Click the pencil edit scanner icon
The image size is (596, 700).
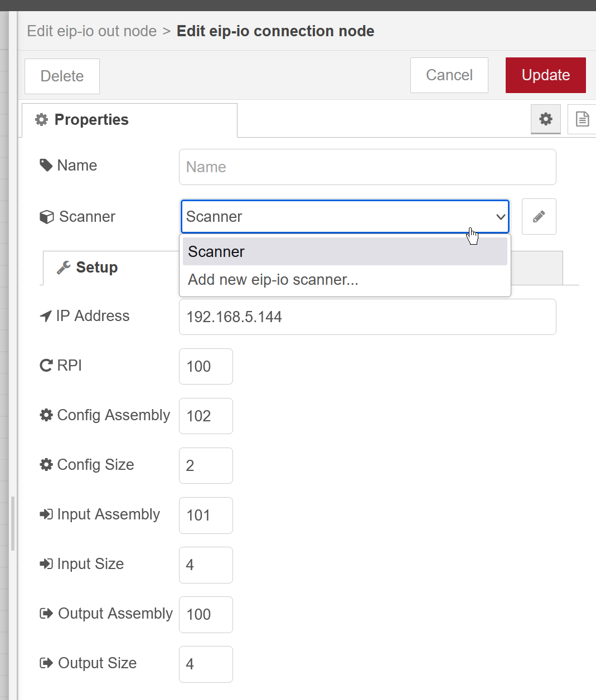tap(539, 216)
